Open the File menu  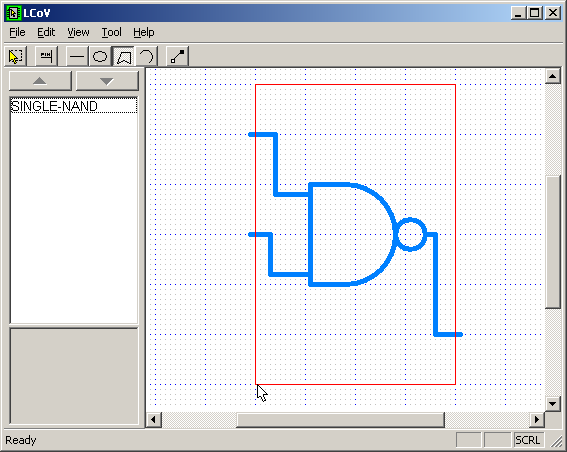(17, 33)
